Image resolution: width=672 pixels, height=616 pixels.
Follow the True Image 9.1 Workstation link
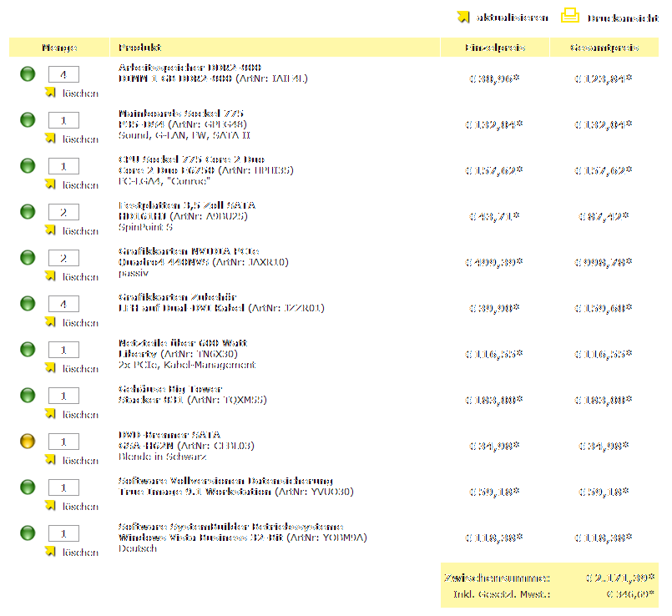(x=195, y=492)
